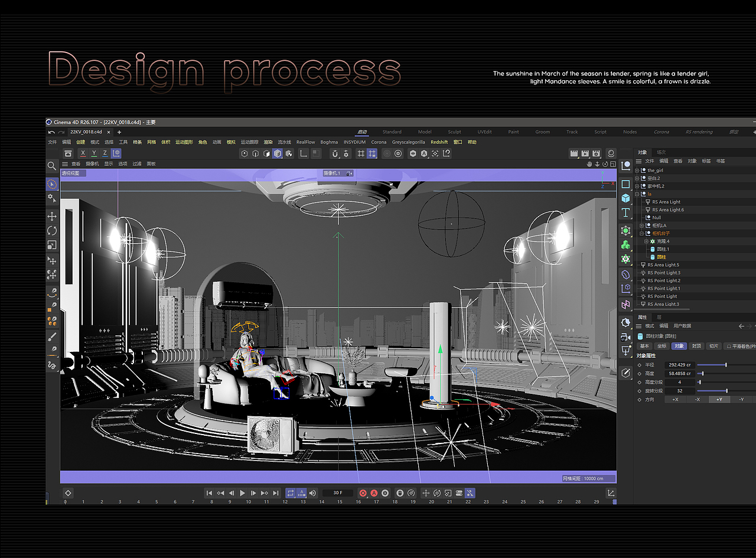Viewport: 756px width, 558px height.
Task: Open the camera objects palette icon
Action: tap(625, 337)
